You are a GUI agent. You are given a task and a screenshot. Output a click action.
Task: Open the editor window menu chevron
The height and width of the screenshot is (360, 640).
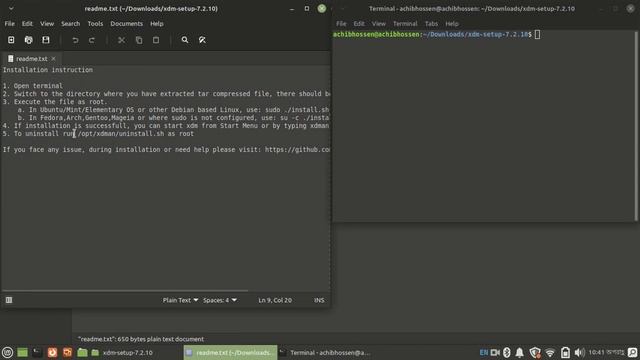tap(11, 8)
